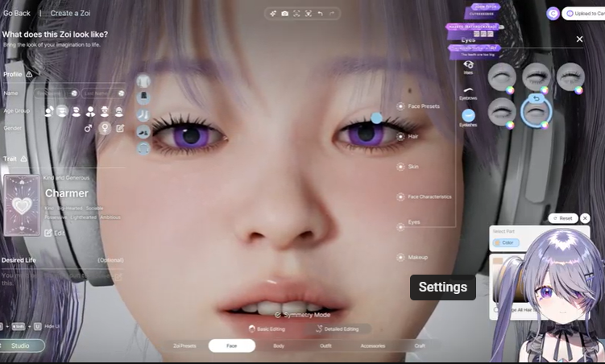Select the Eyelashes category icon
The image size is (605, 364).
(468, 116)
